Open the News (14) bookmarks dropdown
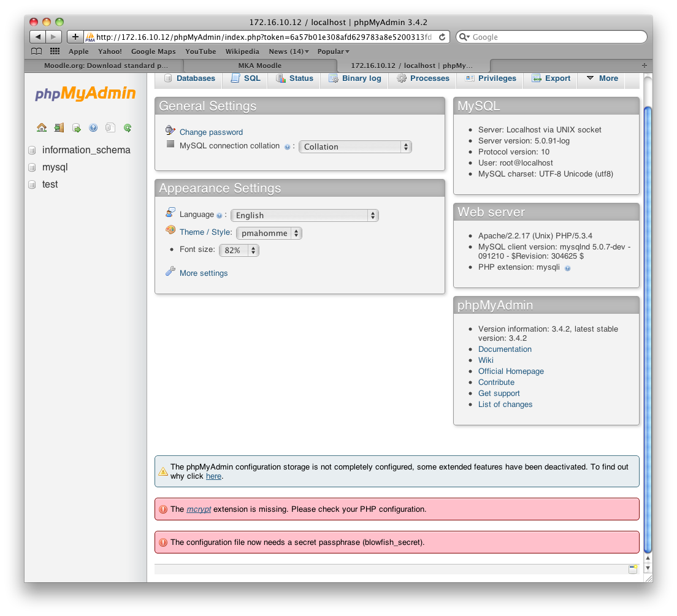 point(289,51)
